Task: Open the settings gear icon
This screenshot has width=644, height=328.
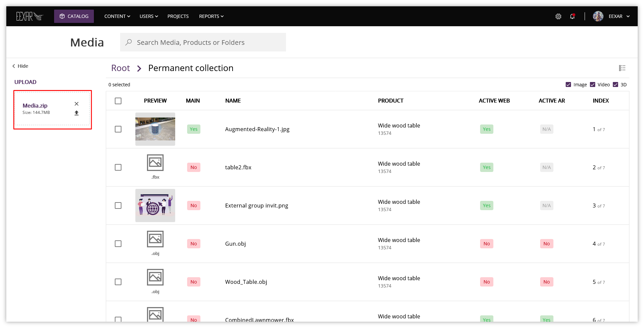Action: [x=558, y=16]
